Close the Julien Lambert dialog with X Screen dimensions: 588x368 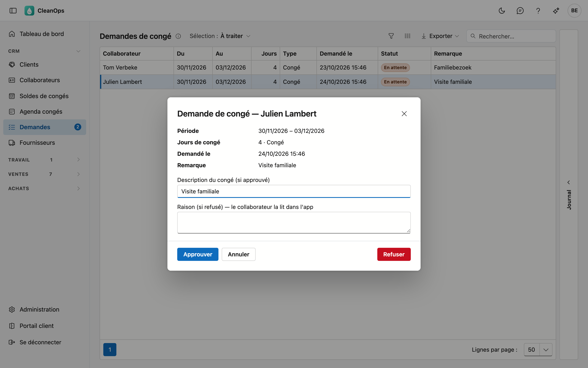tap(404, 114)
